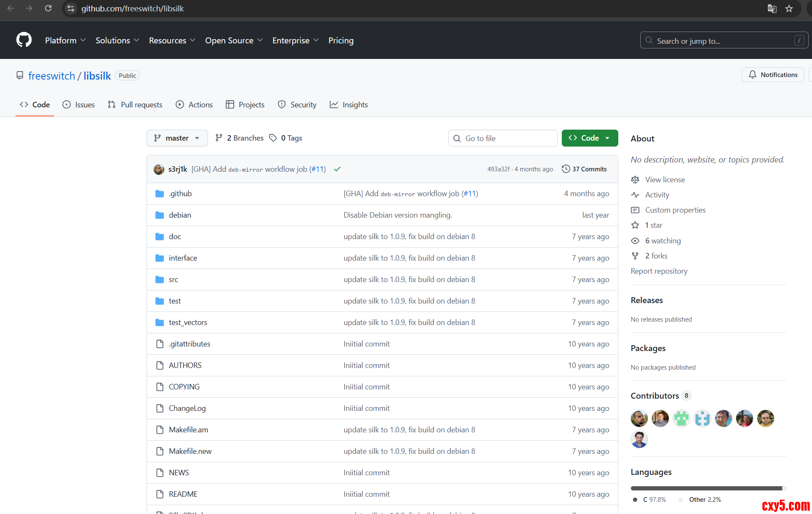Open the Notifications bell button
Image resolution: width=812 pixels, height=514 pixels.
[x=773, y=75]
